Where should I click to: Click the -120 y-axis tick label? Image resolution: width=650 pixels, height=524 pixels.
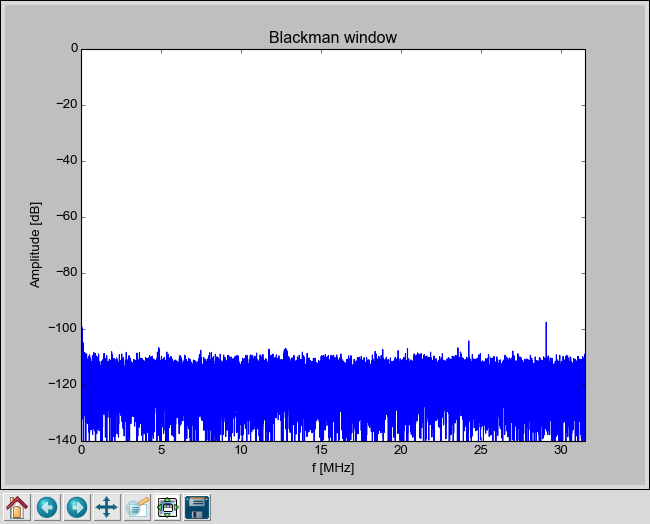click(x=63, y=384)
